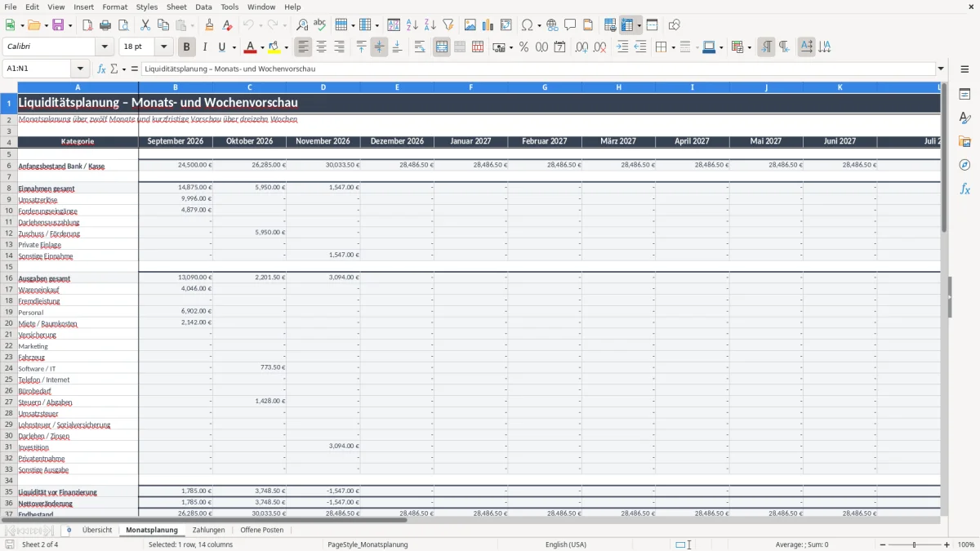Insert pivot table

tap(506, 25)
